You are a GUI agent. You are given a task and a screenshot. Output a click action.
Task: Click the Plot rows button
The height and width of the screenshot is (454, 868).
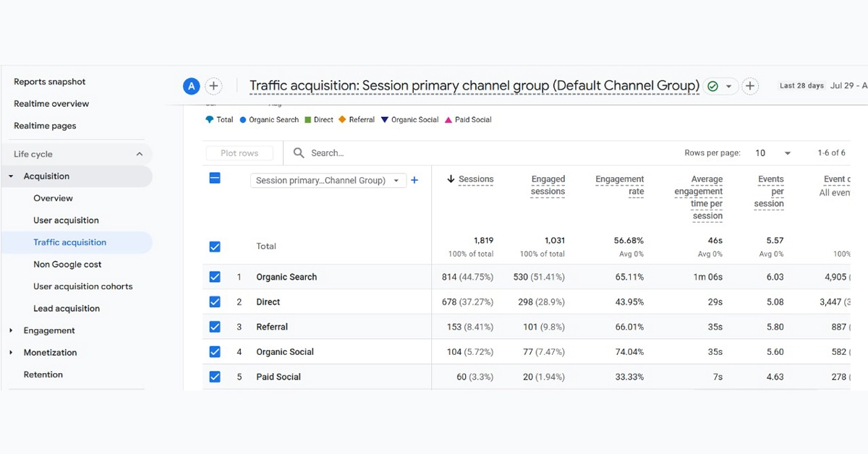[x=239, y=153]
